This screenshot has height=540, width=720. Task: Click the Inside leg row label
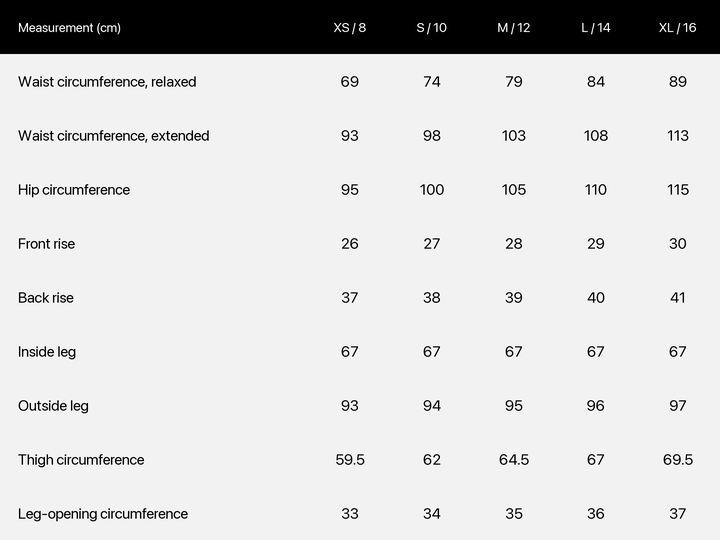47,352
